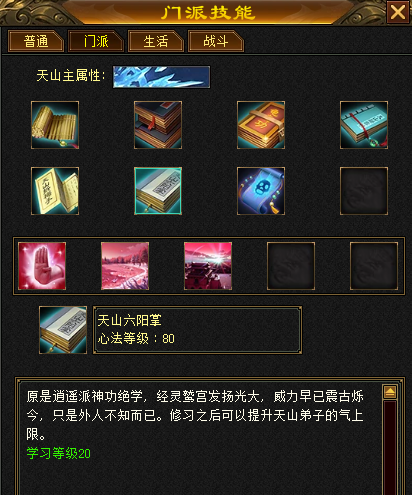
Task: Choose the teal book with red tassel
Action: 364,125
